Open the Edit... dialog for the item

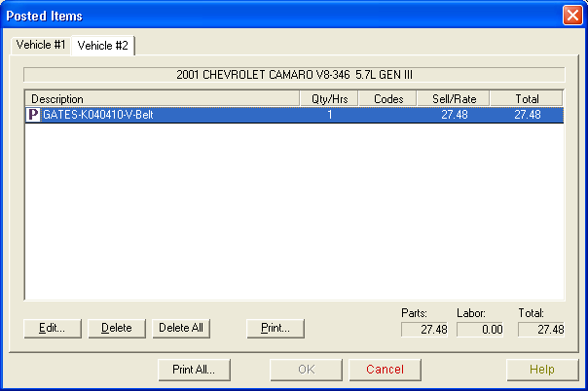tap(52, 328)
